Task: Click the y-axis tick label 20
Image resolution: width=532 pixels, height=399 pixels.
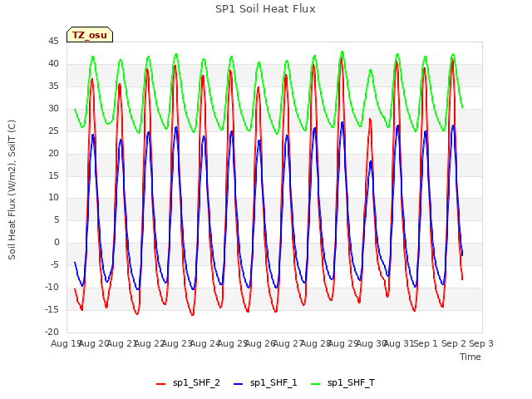Action: click(53, 153)
